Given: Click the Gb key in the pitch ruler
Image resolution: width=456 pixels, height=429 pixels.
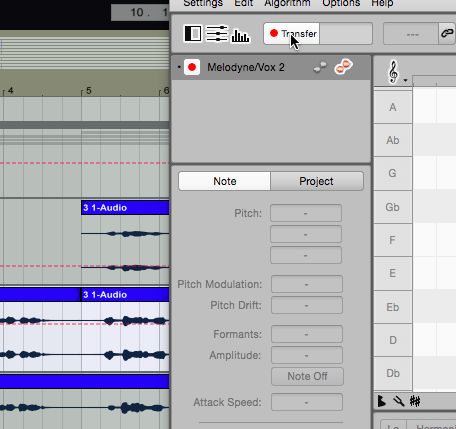Looking at the screenshot, I should click(393, 207).
